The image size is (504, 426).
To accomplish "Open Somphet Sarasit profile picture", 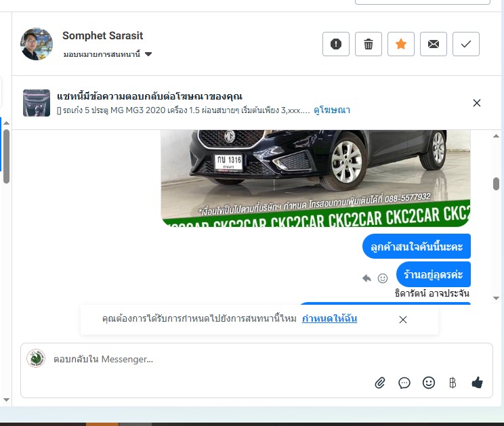I will pos(37,44).
